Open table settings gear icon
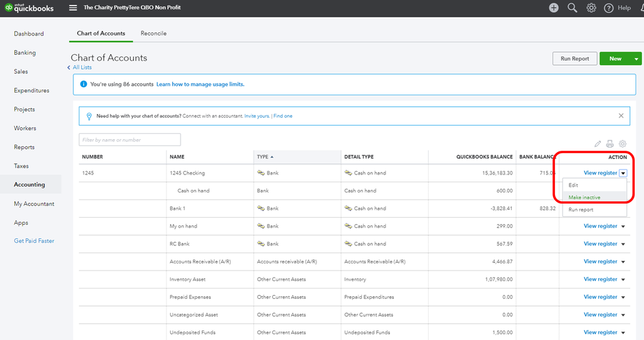 pos(623,144)
